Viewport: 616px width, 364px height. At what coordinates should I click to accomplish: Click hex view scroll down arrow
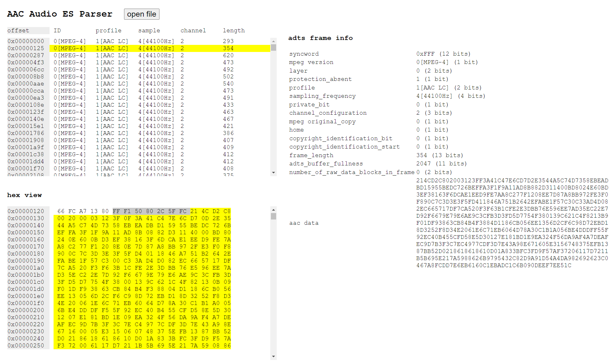click(273, 357)
